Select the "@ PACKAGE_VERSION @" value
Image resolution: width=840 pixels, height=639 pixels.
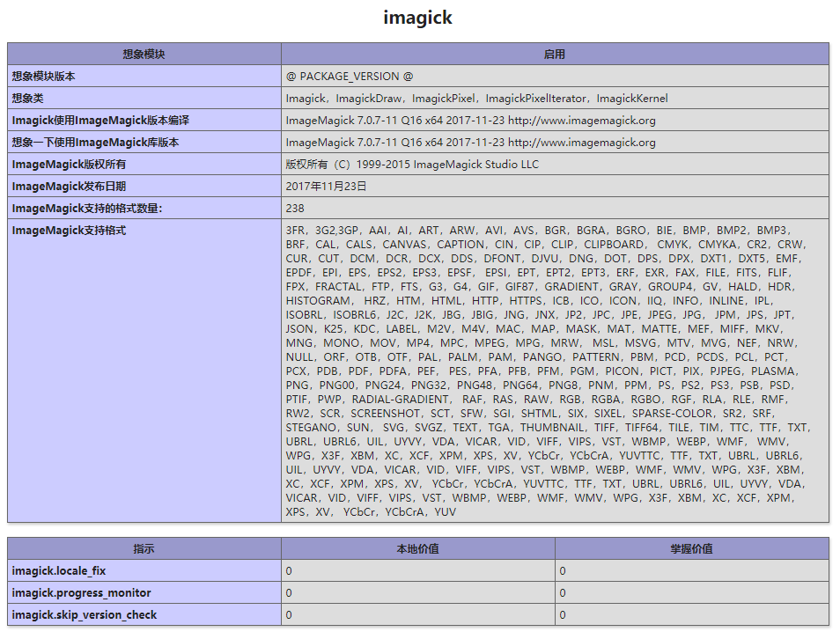tap(350, 76)
